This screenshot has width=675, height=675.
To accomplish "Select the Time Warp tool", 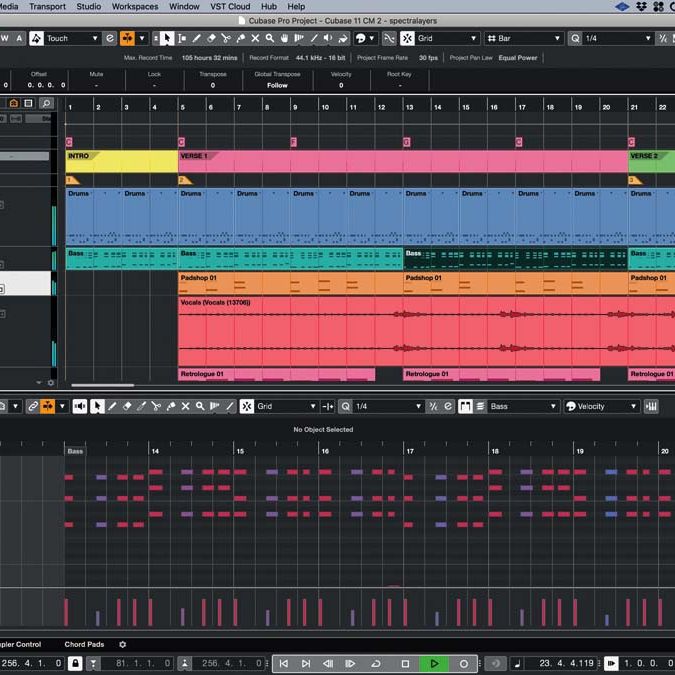I will coord(299,38).
